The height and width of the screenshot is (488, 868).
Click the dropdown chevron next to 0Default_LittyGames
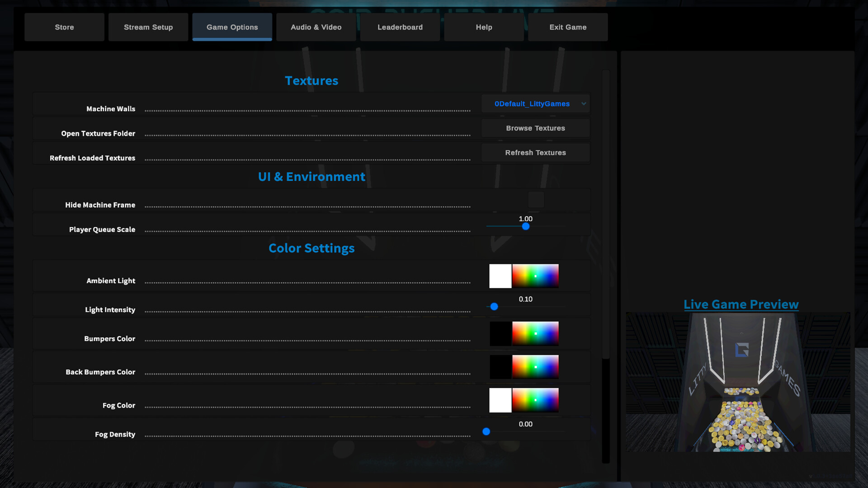[x=584, y=104]
